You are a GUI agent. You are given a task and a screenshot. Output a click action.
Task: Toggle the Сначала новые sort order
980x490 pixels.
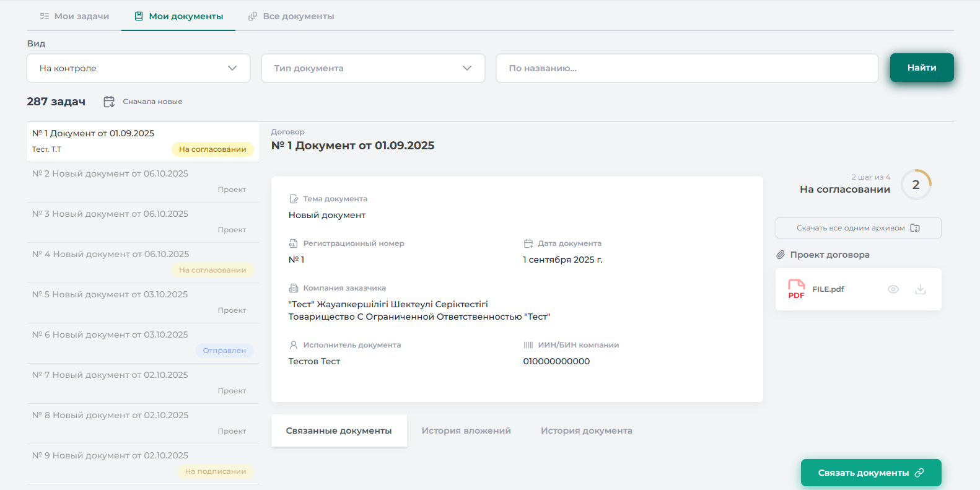(152, 102)
